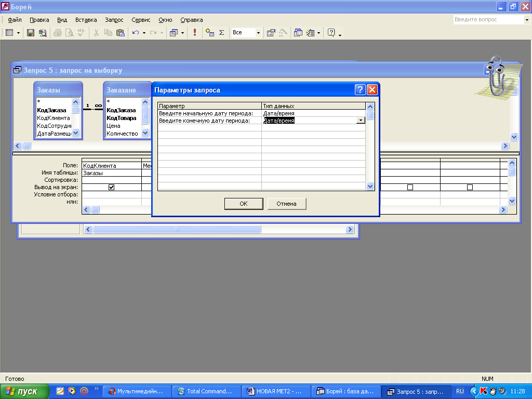Show the Database Window toolbar icon
The image size is (532, 399).
298,33
